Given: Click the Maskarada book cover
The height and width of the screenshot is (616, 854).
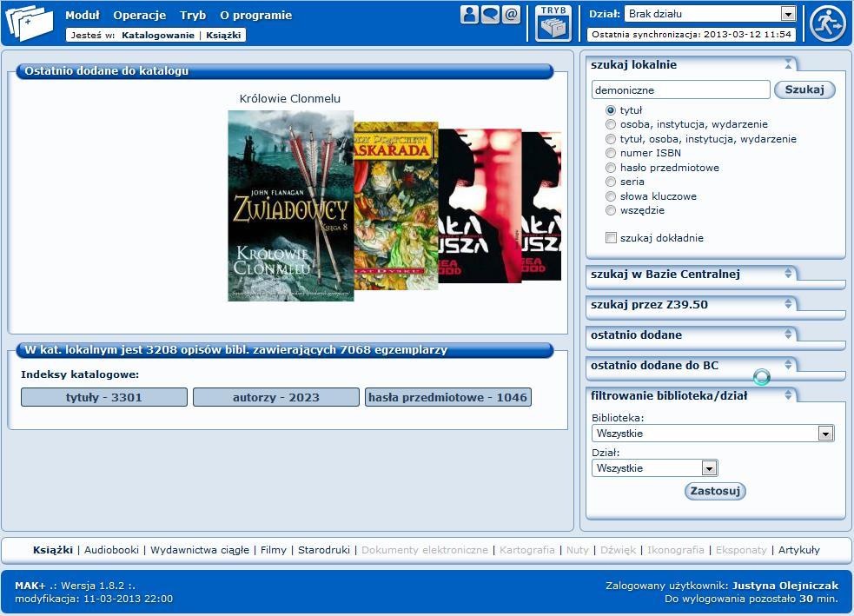Looking at the screenshot, I should pyautogui.click(x=396, y=205).
